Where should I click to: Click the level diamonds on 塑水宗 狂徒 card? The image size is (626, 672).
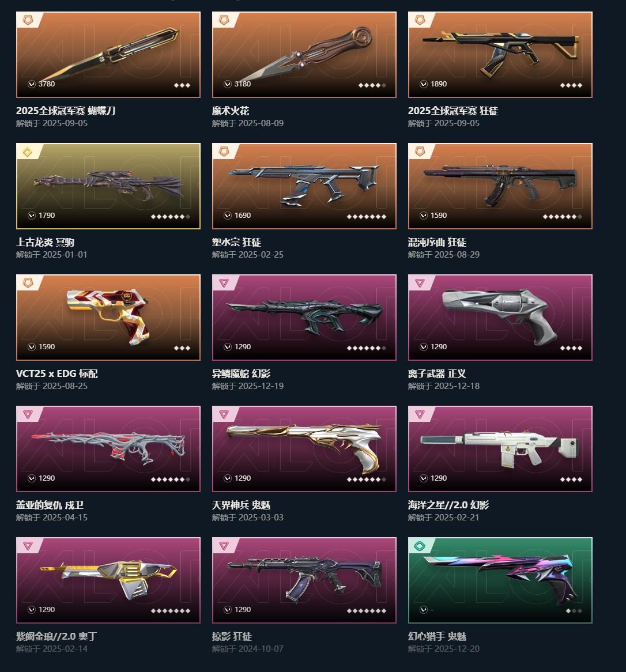pos(367,217)
